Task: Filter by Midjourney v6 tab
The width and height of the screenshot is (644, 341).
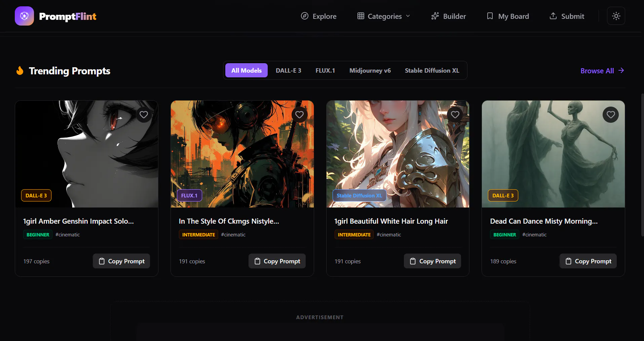Action: point(370,70)
